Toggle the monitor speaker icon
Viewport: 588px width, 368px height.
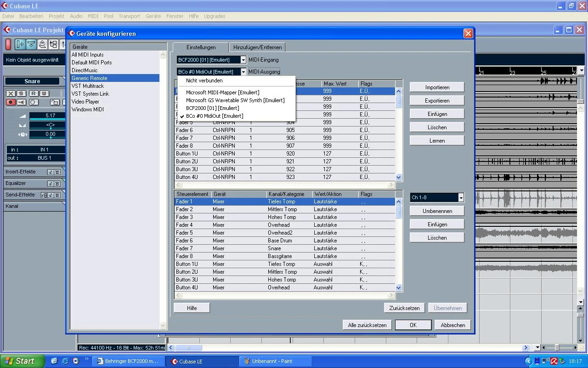tap(22, 102)
